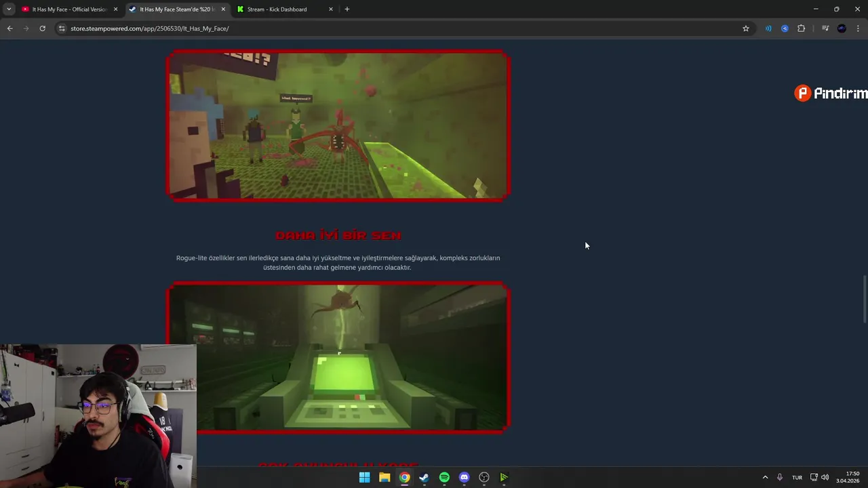Show hidden system tray icons
Viewport: 868px width, 488px height.
coord(765,477)
